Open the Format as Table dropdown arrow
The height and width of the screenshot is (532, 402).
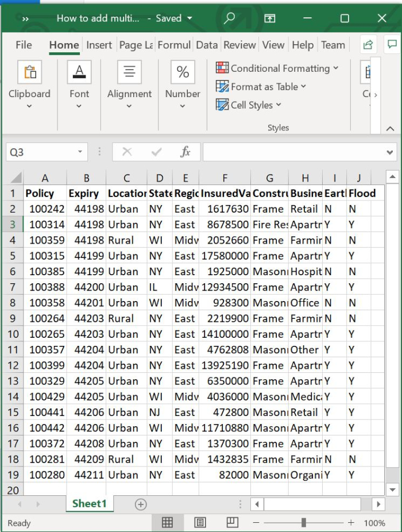pyautogui.click(x=303, y=87)
